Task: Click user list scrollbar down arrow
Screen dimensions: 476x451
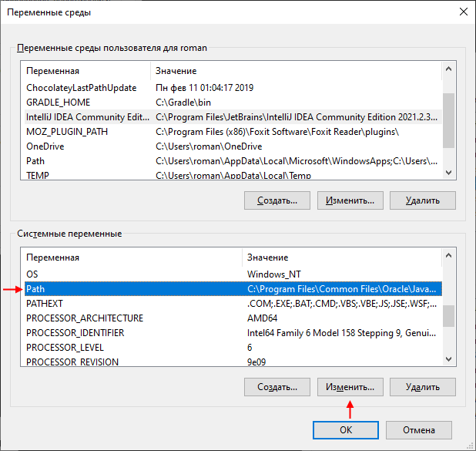Action: click(448, 173)
